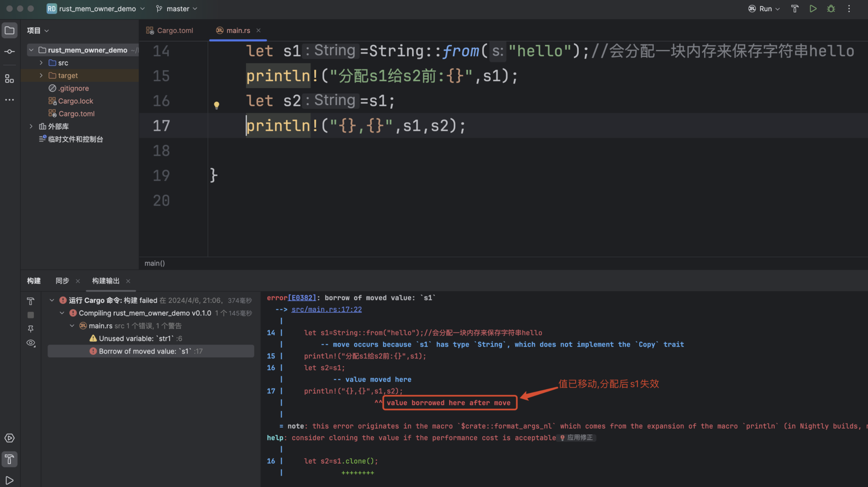Click the Debug bug icon
Viewport: 868px width, 487px height.
[x=831, y=9]
